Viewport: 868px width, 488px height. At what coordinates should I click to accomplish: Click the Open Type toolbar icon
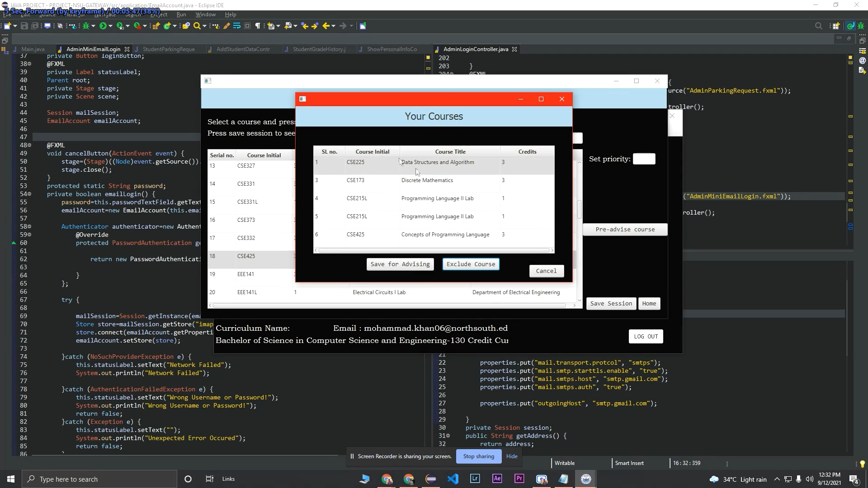[186, 26]
